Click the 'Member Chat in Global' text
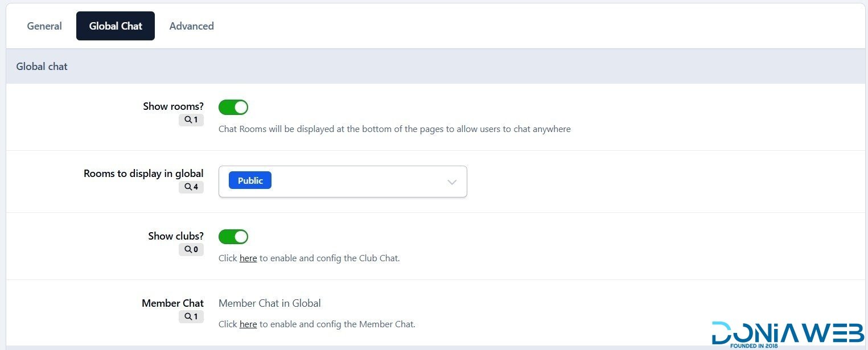This screenshot has height=350, width=868. tap(270, 303)
